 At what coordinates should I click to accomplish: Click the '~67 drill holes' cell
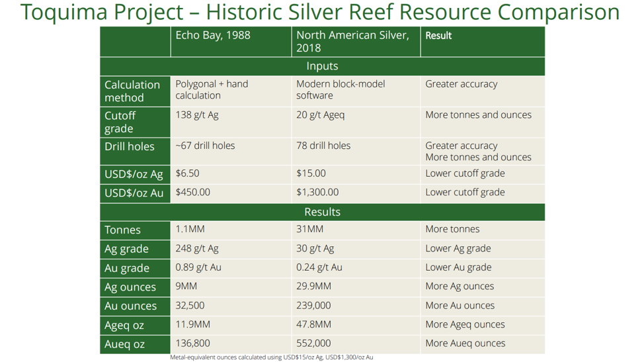coord(231,152)
